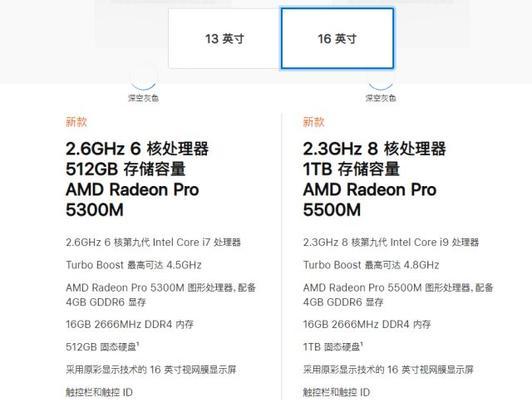
Task: Click right column's 触控栏和触控 ID line
Action: coord(336,392)
